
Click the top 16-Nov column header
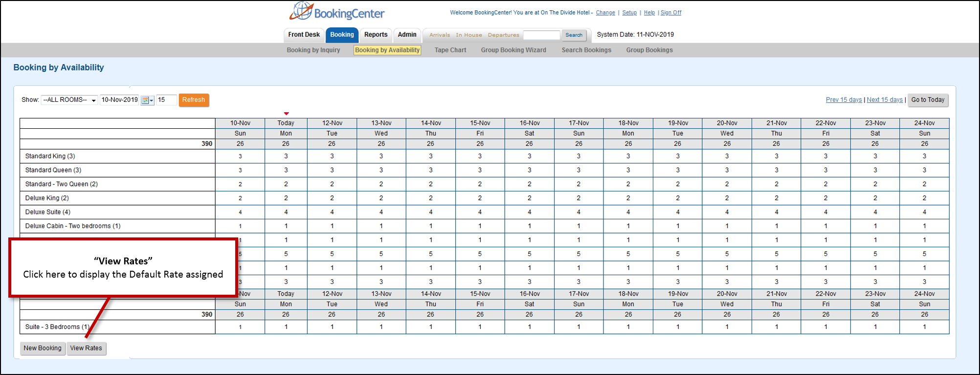[x=530, y=123]
